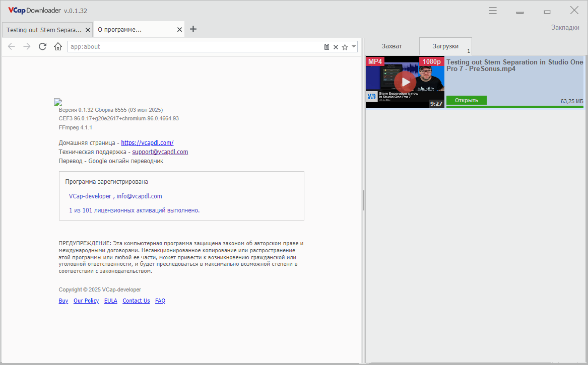588x365 pixels.
Task: Open the https://vcapdl.com/ homepage link
Action: tap(147, 143)
